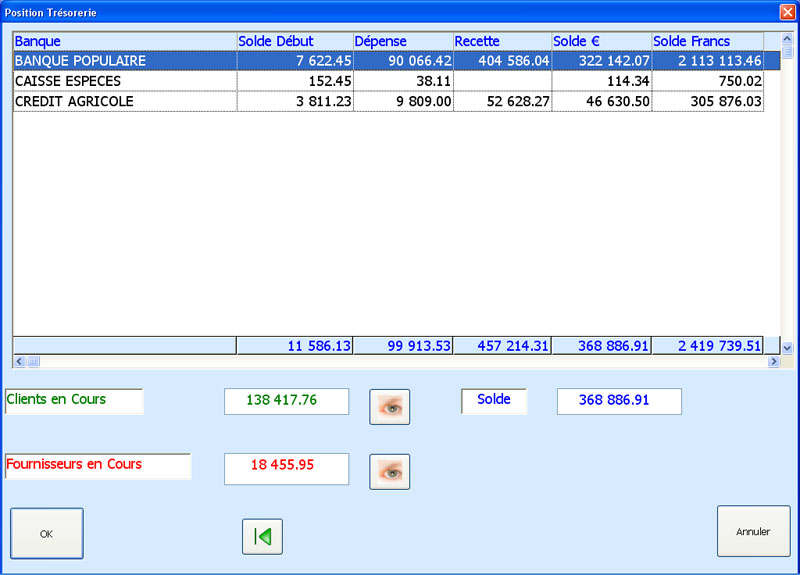
Task: Click the vertical scrollbar down arrow
Action: (x=786, y=347)
